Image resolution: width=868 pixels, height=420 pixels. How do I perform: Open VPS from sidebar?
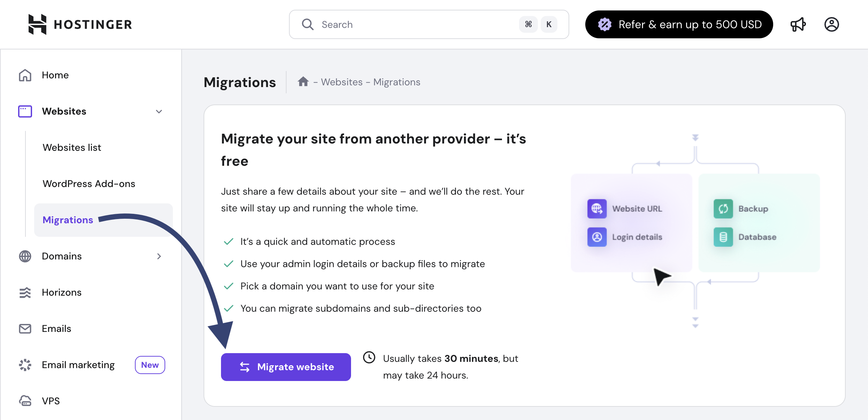click(51, 401)
